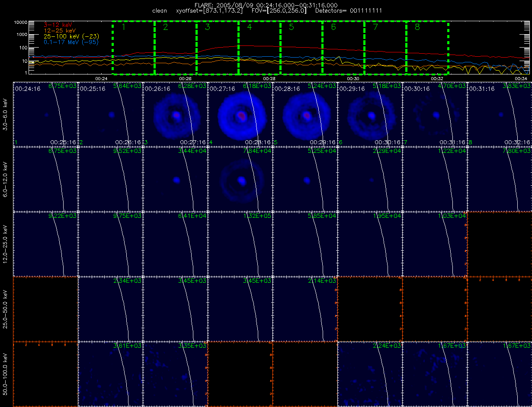Click the 1000 y-axis label
Image resolution: width=532 pixels, height=407 pixels.
pos(21,35)
